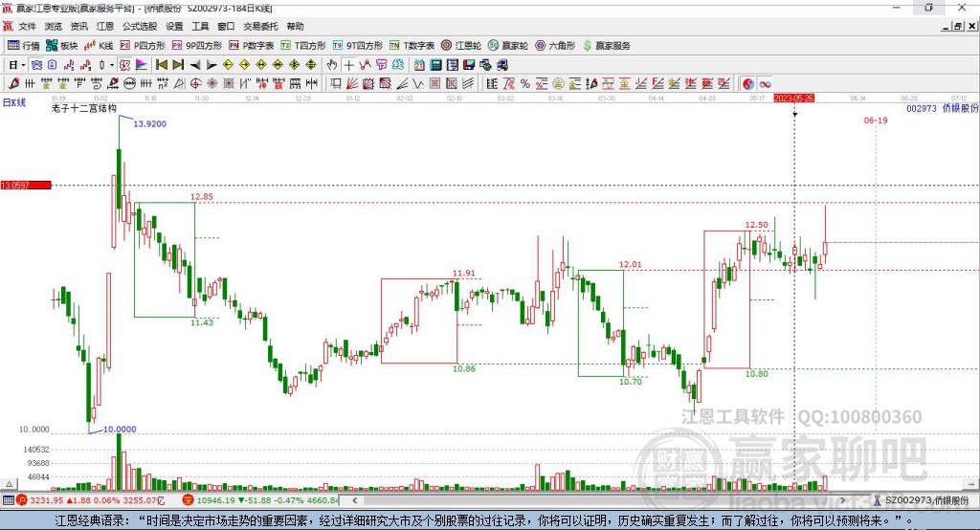Select the percent % retracement tool
Viewport: 980px width, 530px height.
525,84
